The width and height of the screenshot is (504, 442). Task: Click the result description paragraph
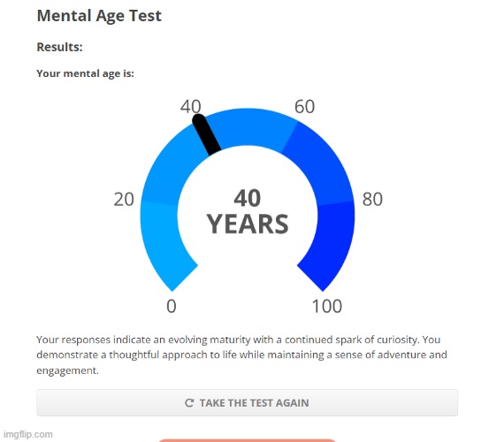pos(241,354)
